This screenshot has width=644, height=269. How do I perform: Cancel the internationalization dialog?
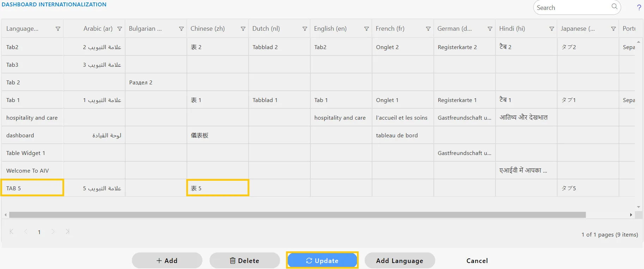tap(477, 261)
